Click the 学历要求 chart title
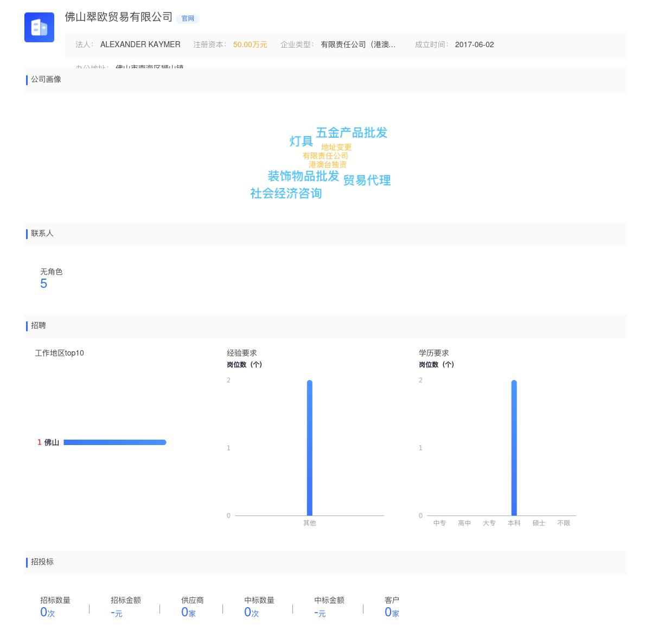 point(434,353)
